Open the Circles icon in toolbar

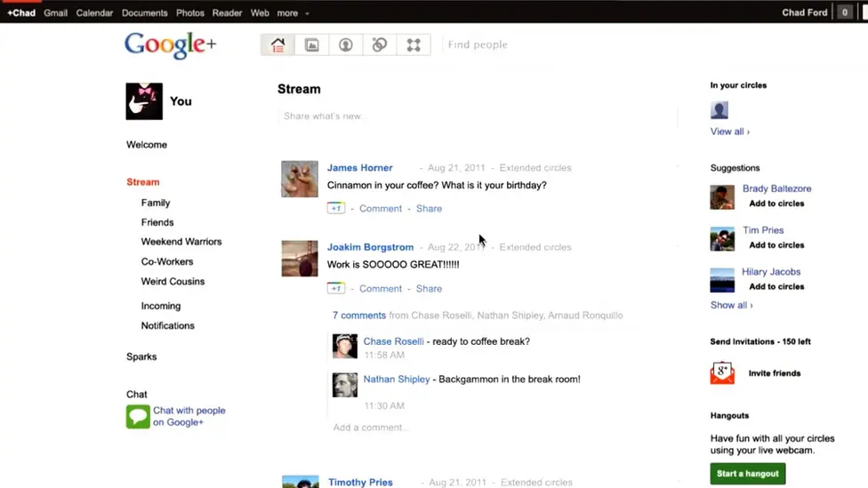click(x=380, y=45)
